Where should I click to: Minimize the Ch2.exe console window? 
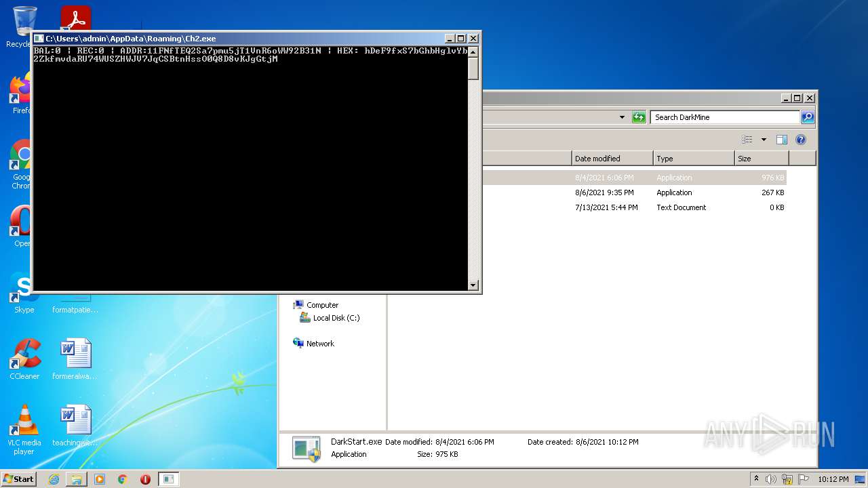pyautogui.click(x=450, y=39)
